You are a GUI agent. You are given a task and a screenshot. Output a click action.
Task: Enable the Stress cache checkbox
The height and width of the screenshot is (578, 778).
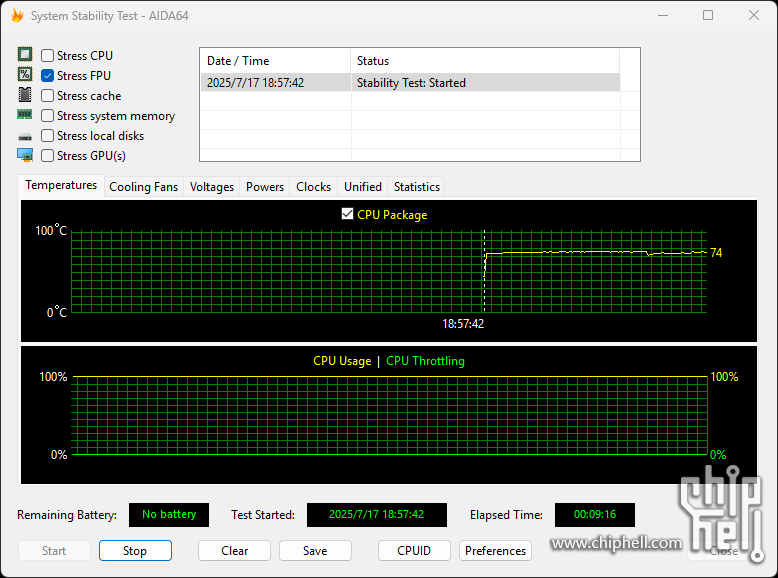tap(47, 95)
